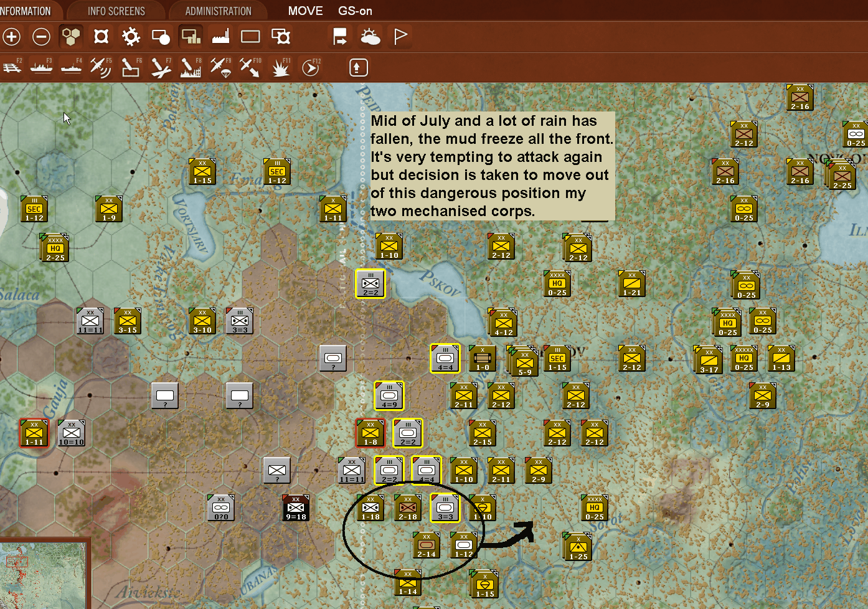868x609 pixels.
Task: Click the GS-on status label
Action: point(355,11)
